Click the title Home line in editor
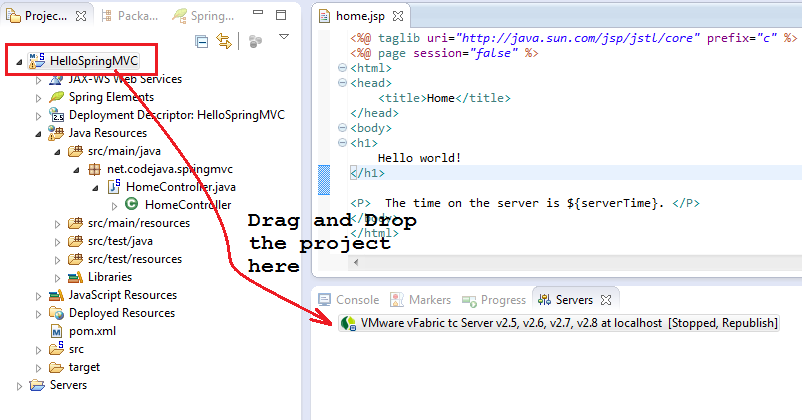802x420 pixels. coord(444,98)
